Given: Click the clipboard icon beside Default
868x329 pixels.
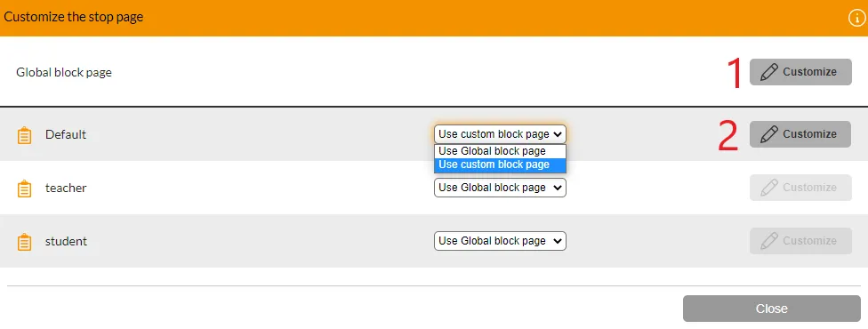Looking at the screenshot, I should (x=24, y=135).
